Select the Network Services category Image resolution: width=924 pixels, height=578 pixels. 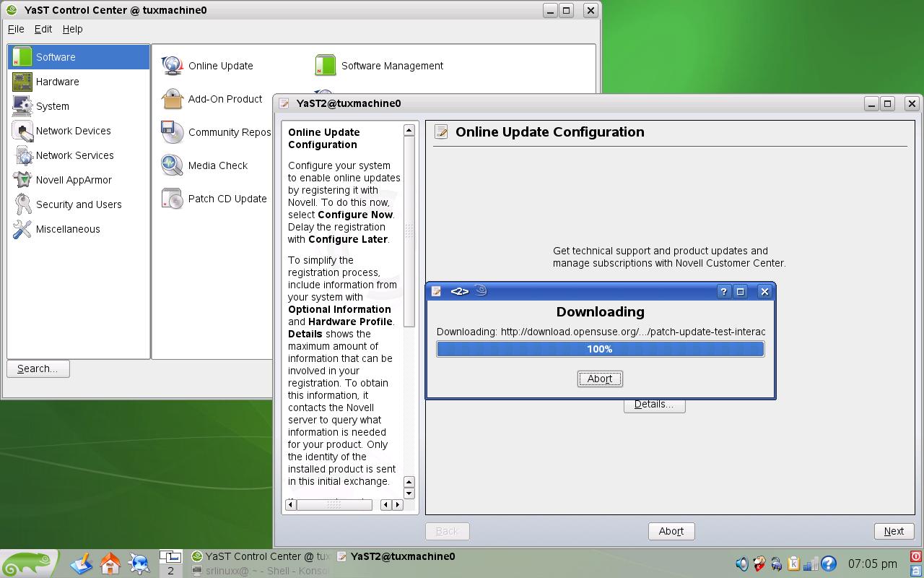click(x=79, y=155)
